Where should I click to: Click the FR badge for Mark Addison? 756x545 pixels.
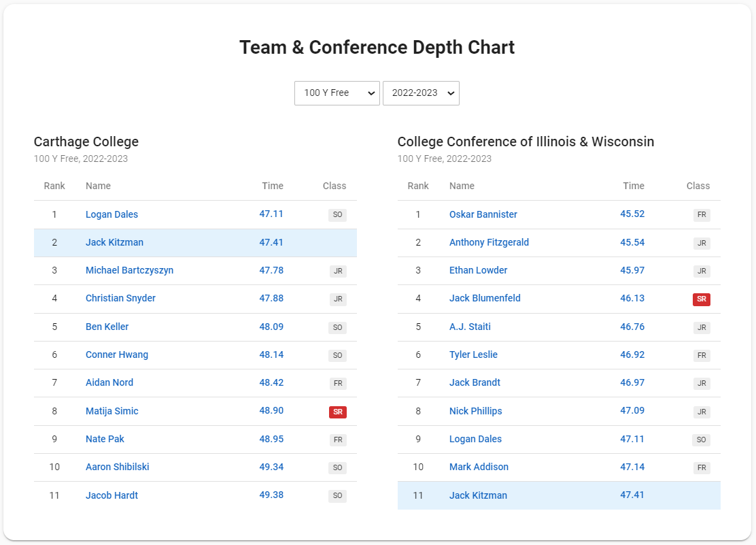[x=702, y=468]
